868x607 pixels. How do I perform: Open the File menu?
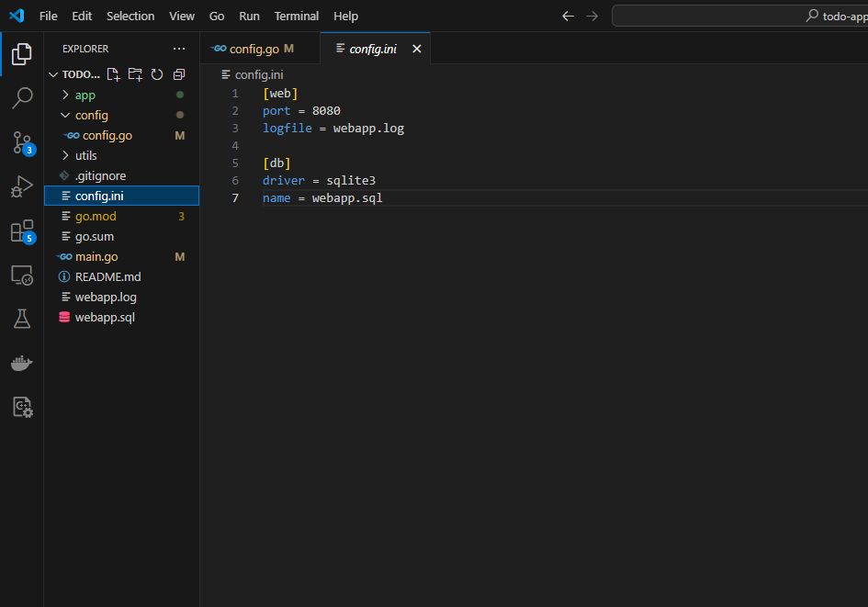click(48, 16)
